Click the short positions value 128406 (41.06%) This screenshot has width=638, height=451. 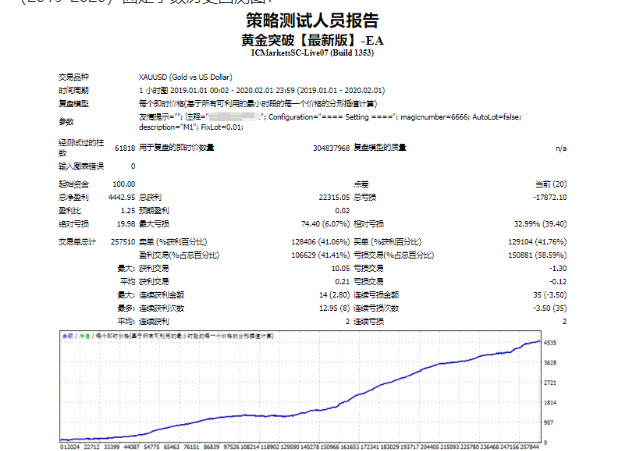(x=321, y=242)
